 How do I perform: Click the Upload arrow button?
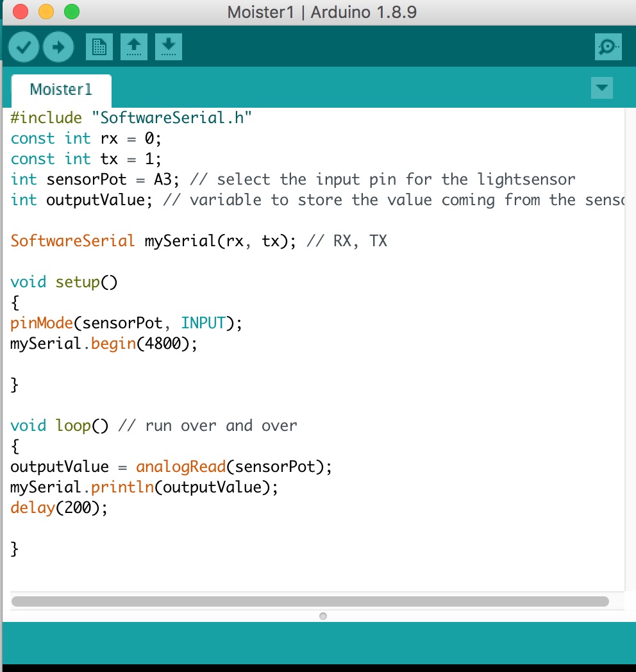[58, 47]
